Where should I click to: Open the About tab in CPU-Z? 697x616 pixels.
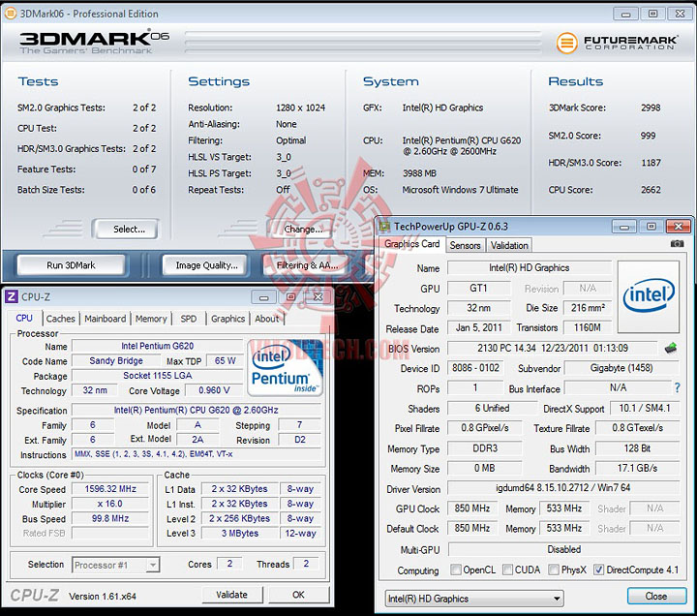(267, 319)
